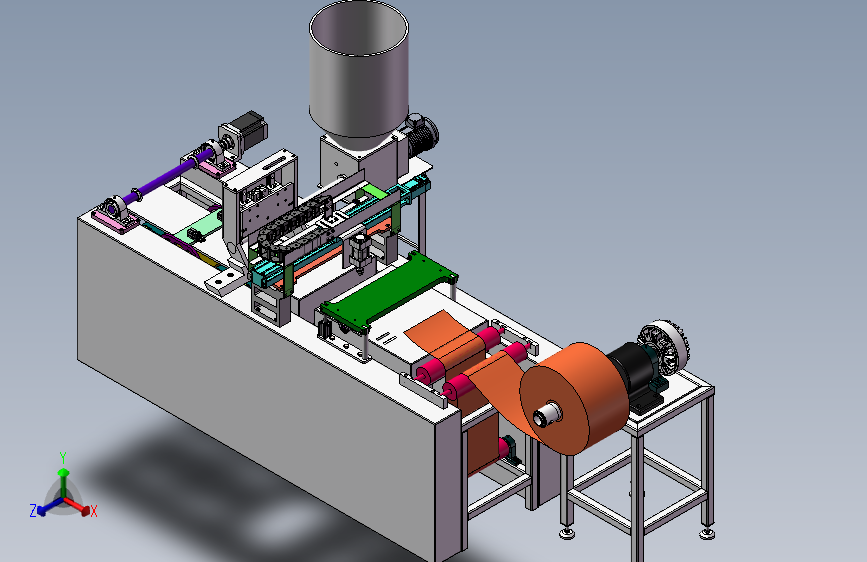Select the dark motor attached beside the hopper

click(422, 134)
